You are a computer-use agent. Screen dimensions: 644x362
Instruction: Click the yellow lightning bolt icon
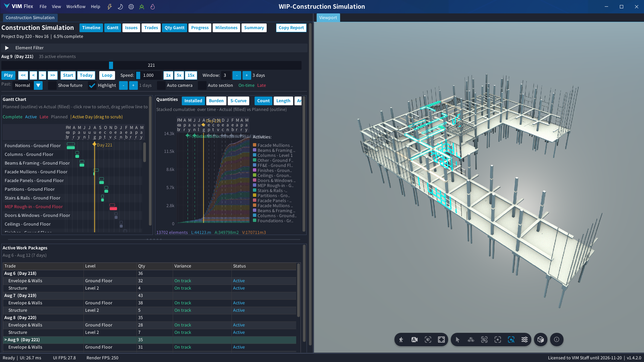pos(109,7)
